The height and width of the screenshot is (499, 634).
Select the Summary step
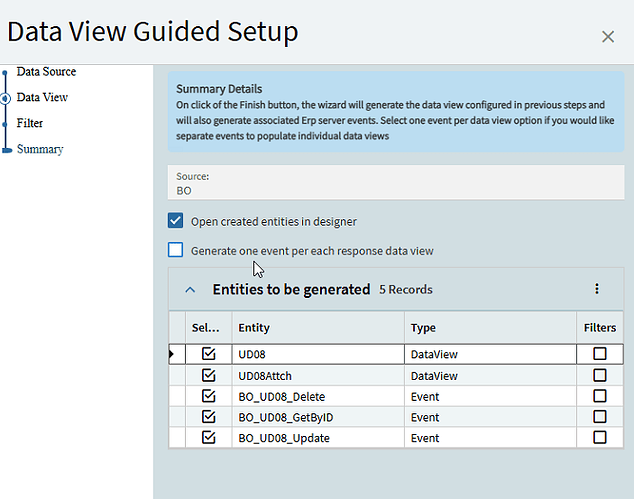(x=40, y=150)
